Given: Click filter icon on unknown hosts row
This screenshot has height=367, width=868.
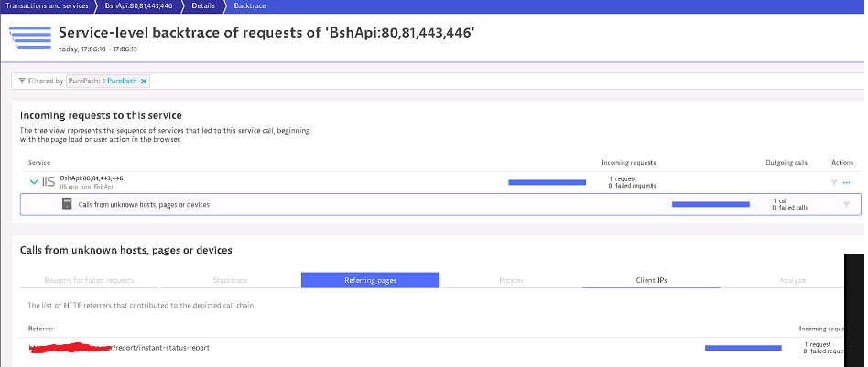Looking at the screenshot, I should click(846, 204).
